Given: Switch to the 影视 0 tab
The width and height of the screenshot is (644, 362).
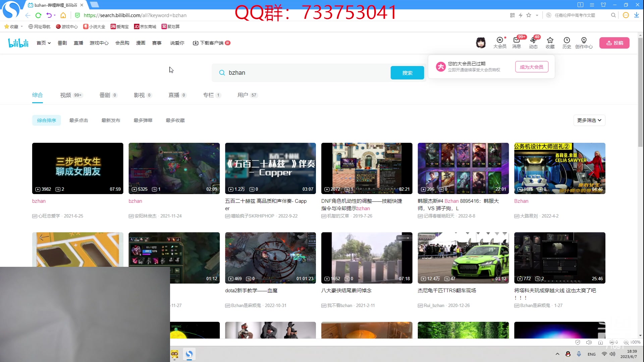Looking at the screenshot, I should 143,95.
